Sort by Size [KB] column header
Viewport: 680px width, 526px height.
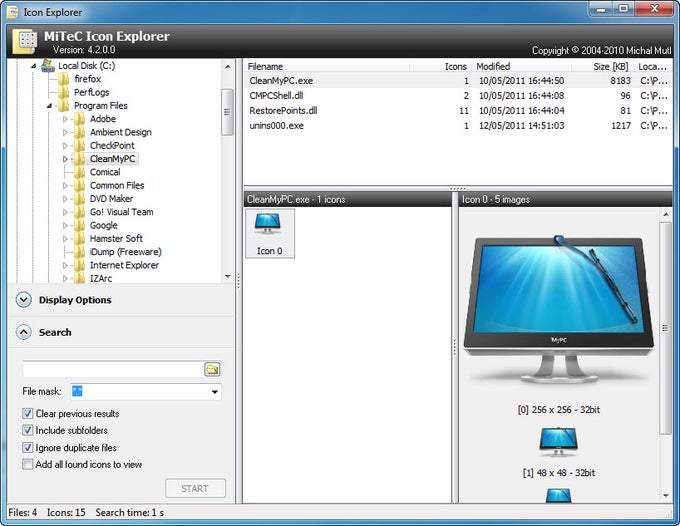tap(602, 66)
